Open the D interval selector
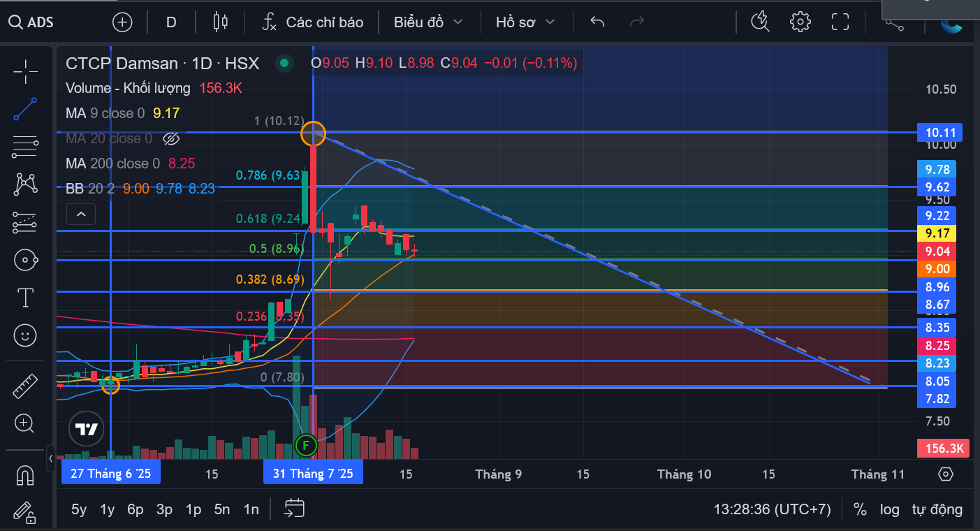The height and width of the screenshot is (531, 980). 171,22
